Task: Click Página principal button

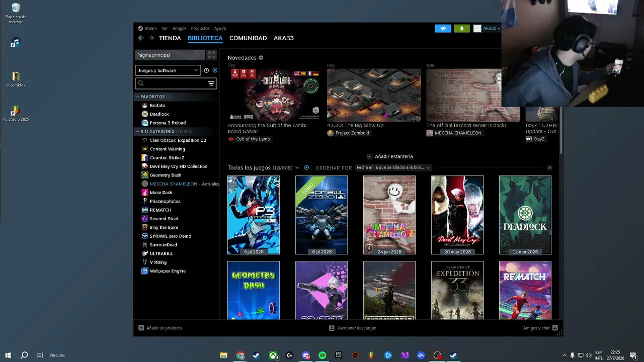Action: [170, 55]
